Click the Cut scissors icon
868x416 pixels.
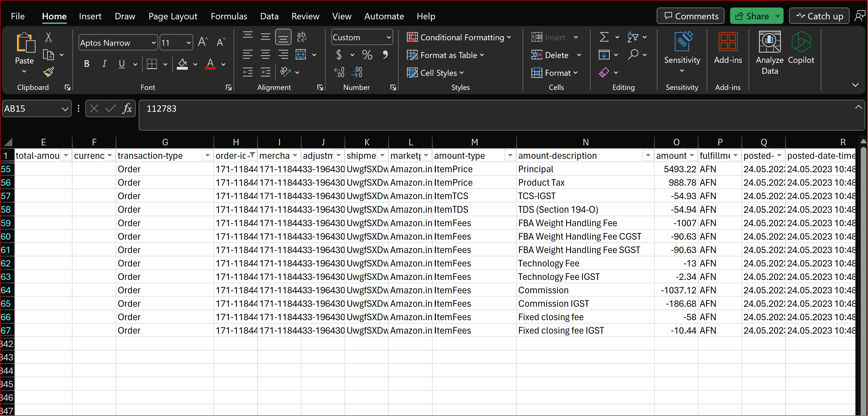click(48, 37)
